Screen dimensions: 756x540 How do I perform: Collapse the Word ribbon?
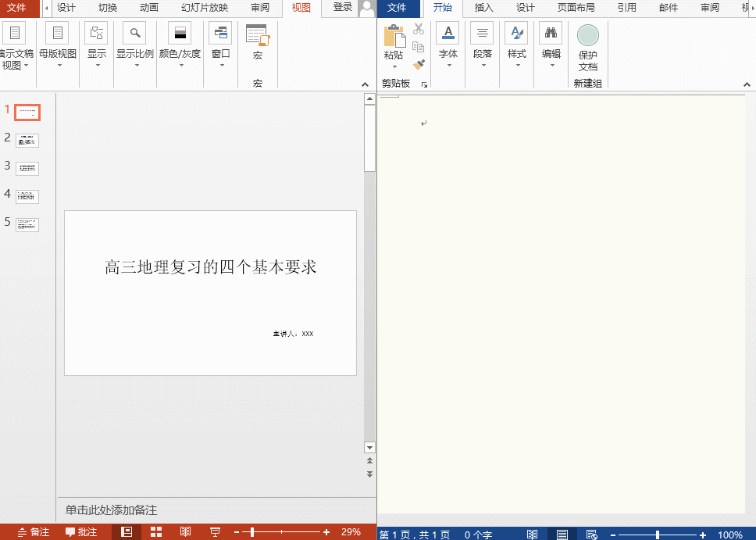click(747, 84)
